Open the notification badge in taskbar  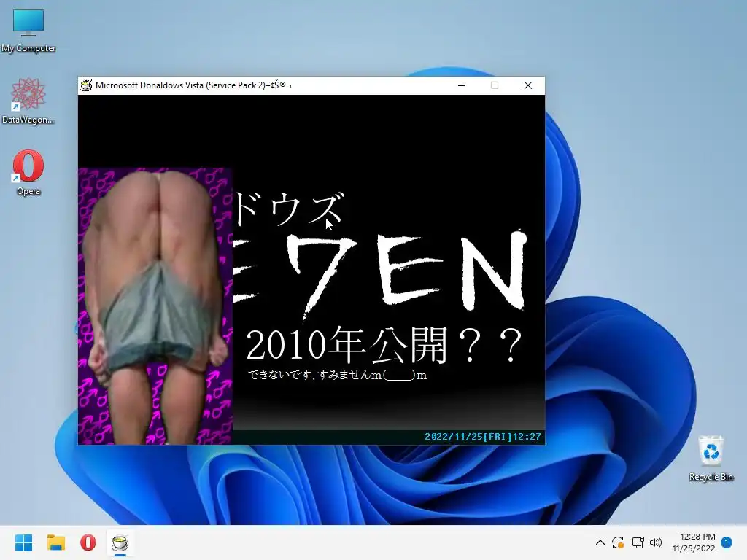click(x=727, y=542)
